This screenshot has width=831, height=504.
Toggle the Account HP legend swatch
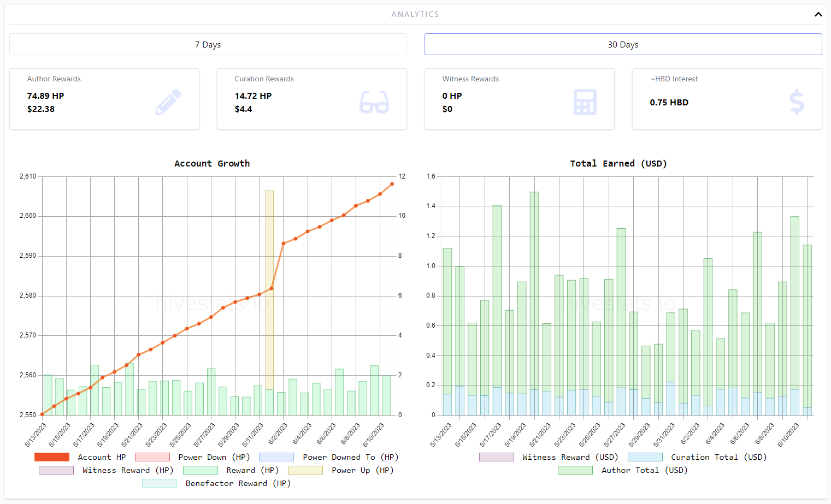point(52,457)
